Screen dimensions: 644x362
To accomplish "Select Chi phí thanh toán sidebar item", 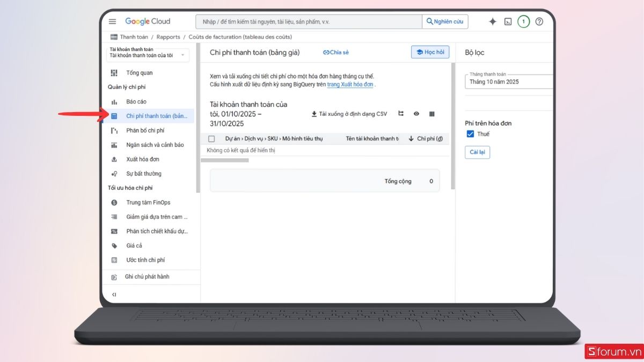I will 148,116.
